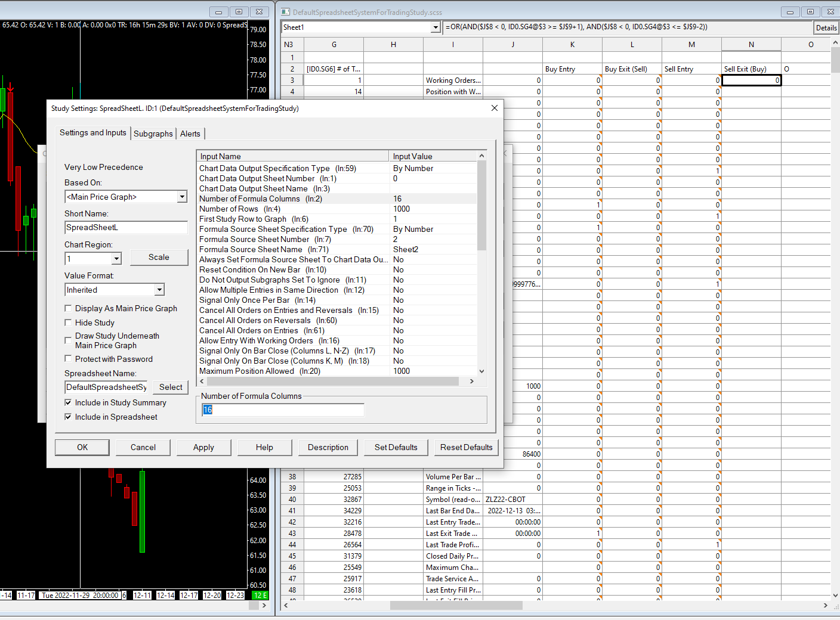Viewport: 840px width, 620px height.
Task: Uncheck Include in Study Summary
Action: pyautogui.click(x=68, y=402)
